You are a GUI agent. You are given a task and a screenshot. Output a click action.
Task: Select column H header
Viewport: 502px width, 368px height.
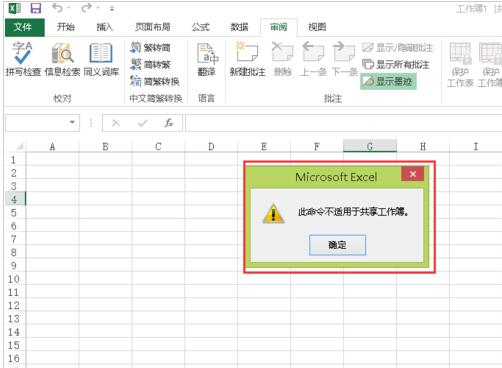(423, 146)
